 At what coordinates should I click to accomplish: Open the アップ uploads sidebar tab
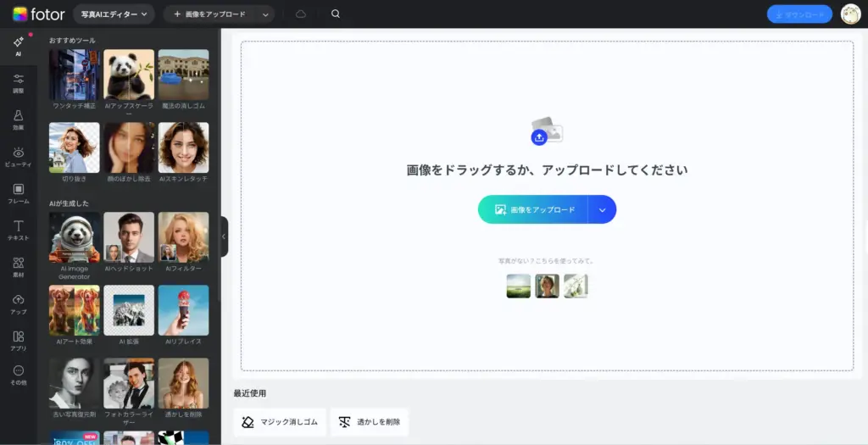19,303
